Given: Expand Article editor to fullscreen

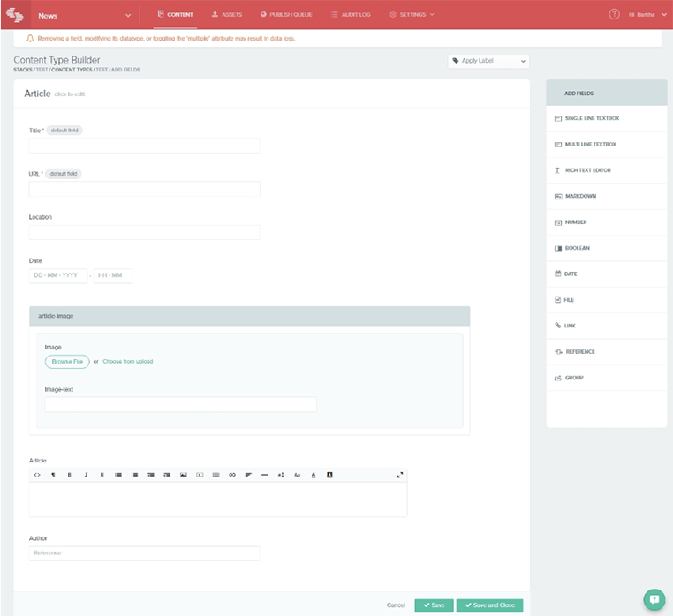Looking at the screenshot, I should (x=400, y=475).
